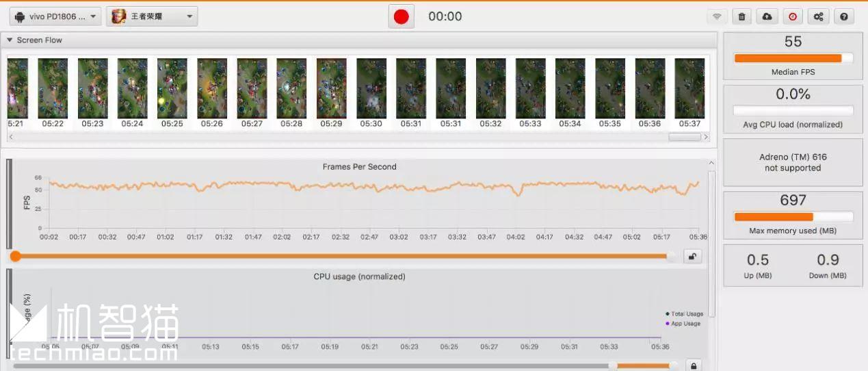The image size is (868, 371).
Task: Select the 05:27 screen flow thumbnail
Action: 252,88
